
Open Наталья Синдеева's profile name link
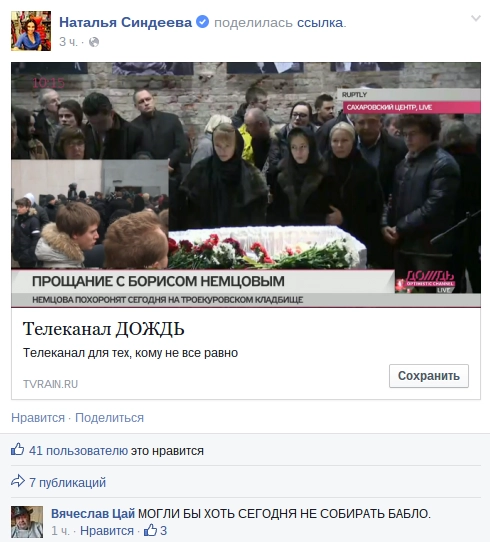click(x=125, y=22)
